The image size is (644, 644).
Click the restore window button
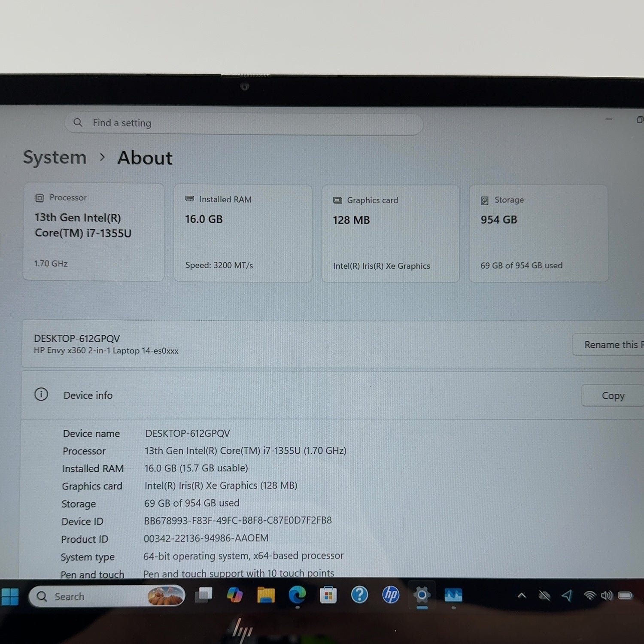click(640, 119)
